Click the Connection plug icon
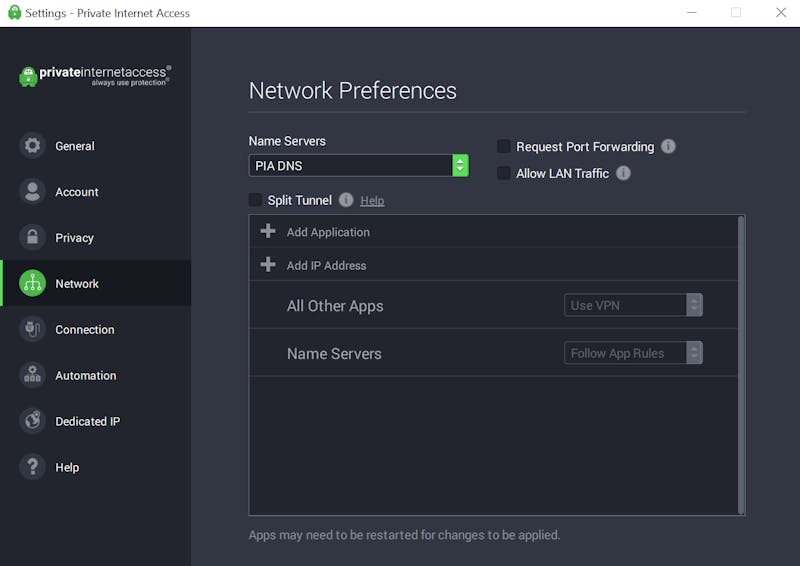Screen dimensions: 800x566 pos(32,329)
